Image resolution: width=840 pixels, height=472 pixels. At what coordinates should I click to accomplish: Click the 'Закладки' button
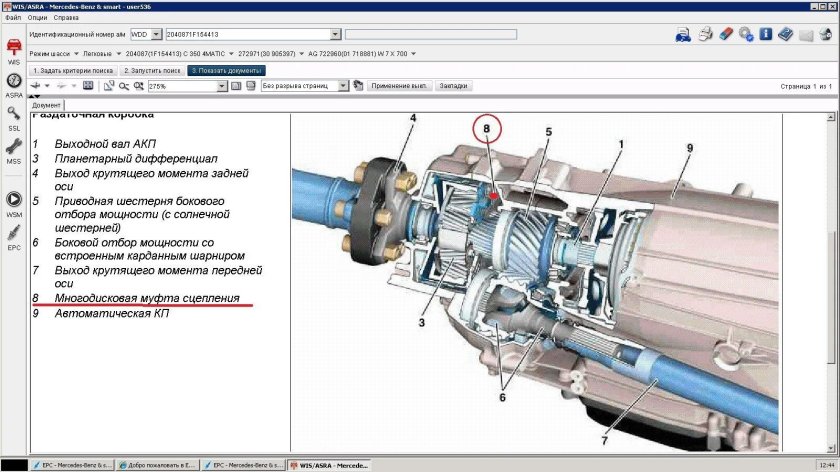pos(453,87)
